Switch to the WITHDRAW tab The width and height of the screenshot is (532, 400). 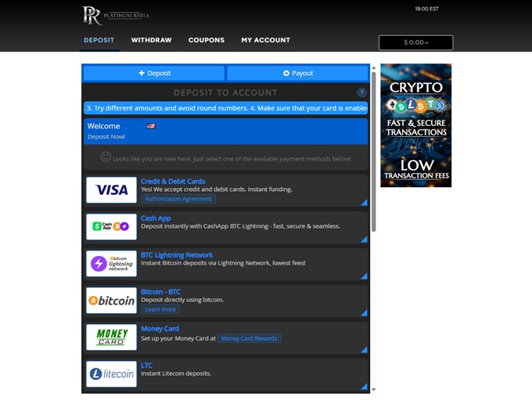151,40
